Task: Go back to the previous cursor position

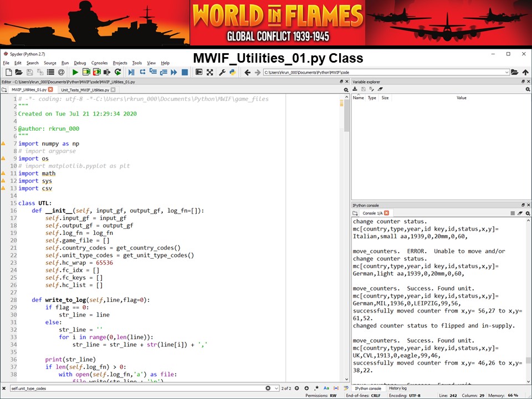Action: tap(247, 72)
